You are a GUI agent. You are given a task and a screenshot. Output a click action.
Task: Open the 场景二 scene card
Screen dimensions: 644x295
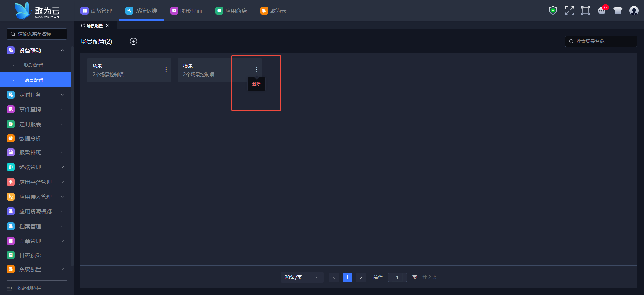pyautogui.click(x=129, y=70)
